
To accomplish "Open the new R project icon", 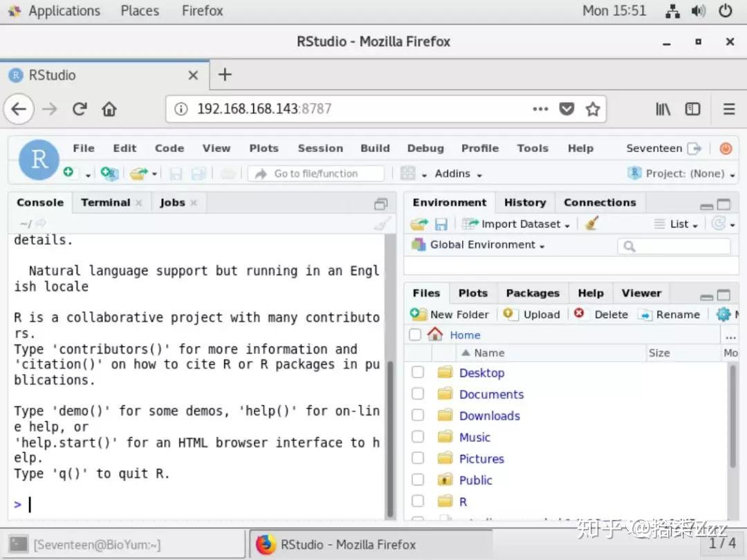I will pyautogui.click(x=109, y=173).
